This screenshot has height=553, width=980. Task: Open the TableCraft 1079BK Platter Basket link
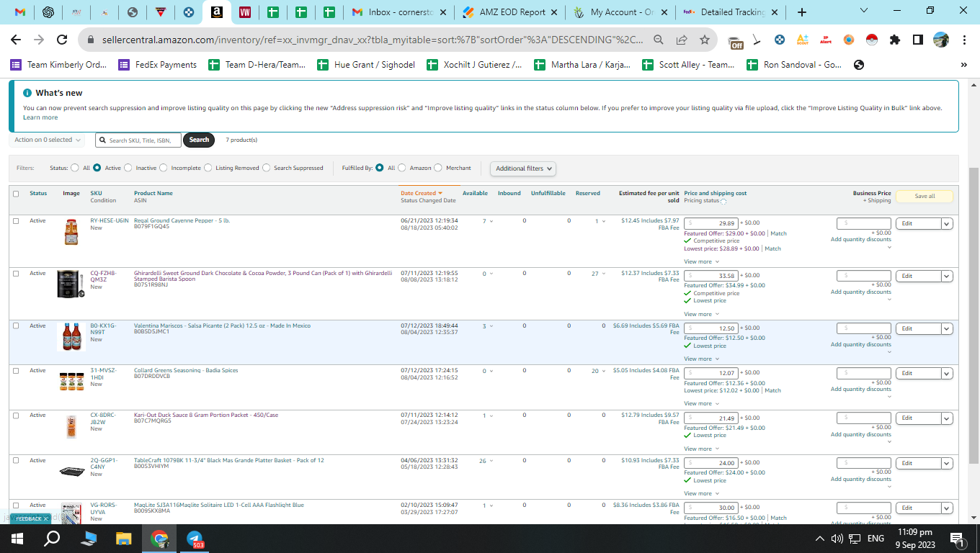click(x=229, y=460)
